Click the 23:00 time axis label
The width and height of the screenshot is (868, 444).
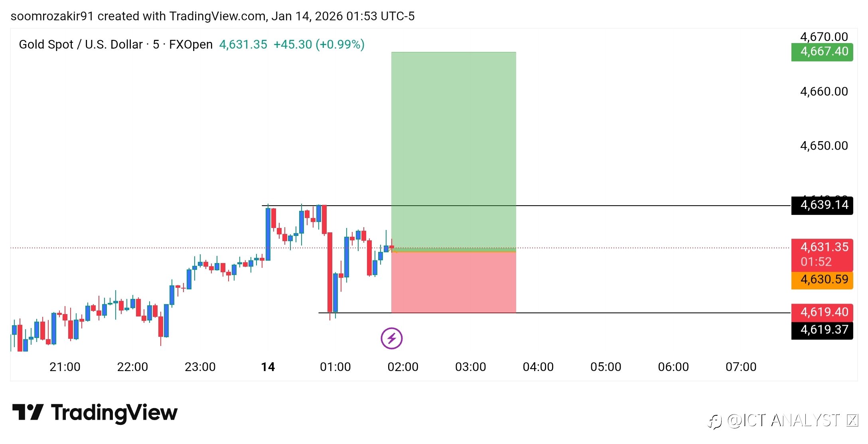click(200, 367)
